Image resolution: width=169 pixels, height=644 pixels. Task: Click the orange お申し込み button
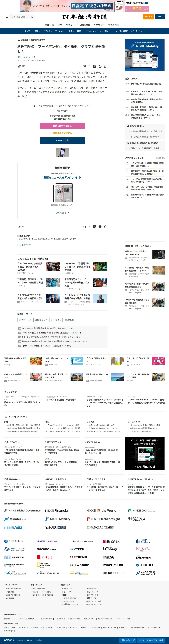click(x=148, y=17)
